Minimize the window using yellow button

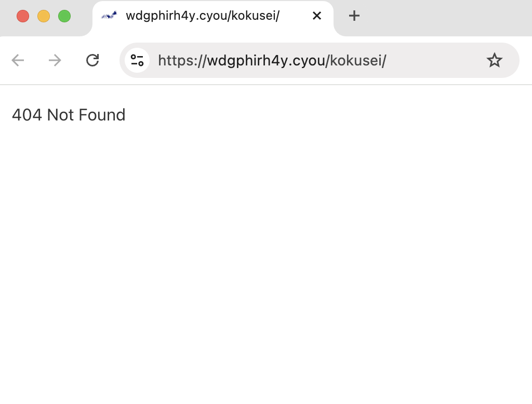pyautogui.click(x=44, y=16)
